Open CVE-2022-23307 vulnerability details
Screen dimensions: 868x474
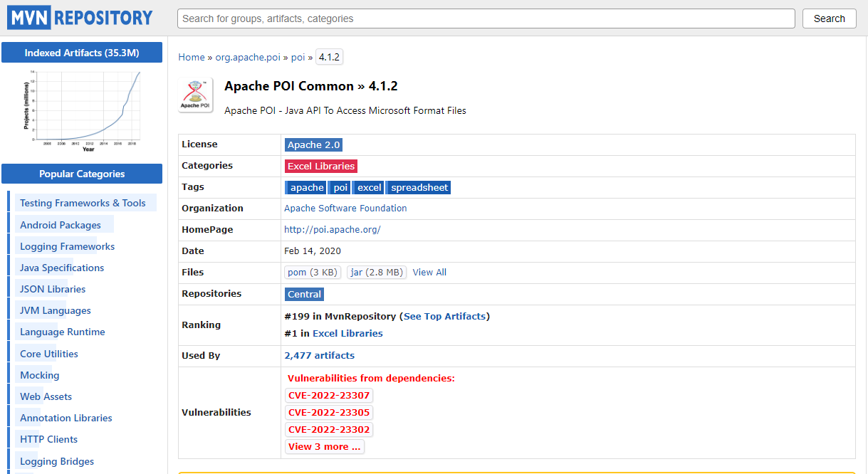[329, 396]
